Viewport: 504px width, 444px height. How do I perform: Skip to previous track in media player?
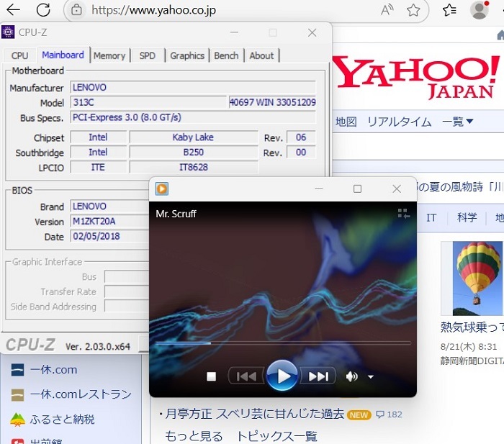point(246,376)
